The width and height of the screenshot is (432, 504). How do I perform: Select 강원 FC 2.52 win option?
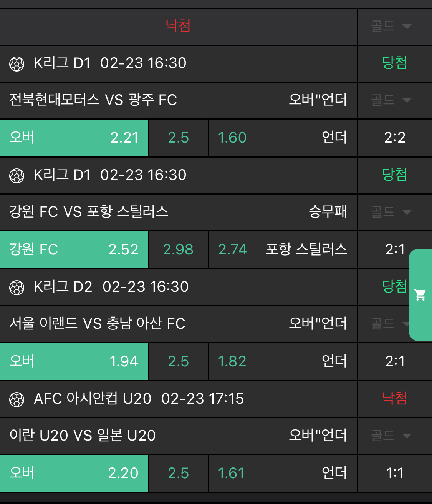(74, 250)
